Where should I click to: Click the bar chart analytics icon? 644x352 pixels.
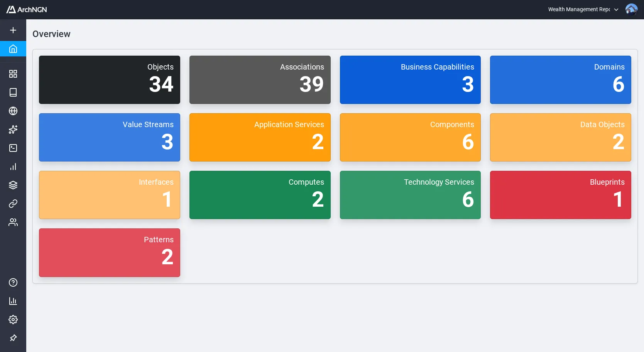13,167
